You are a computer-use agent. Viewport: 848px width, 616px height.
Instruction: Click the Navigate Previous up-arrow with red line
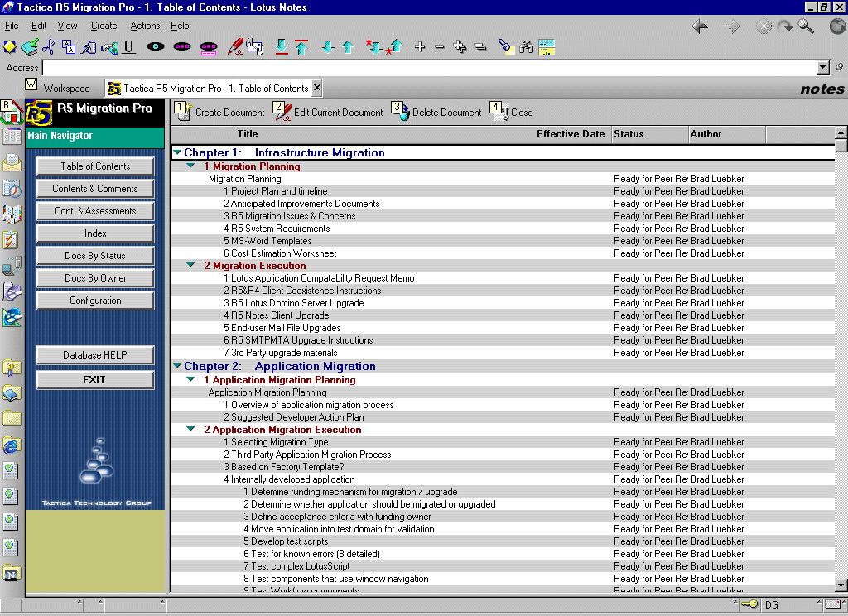tap(301, 47)
